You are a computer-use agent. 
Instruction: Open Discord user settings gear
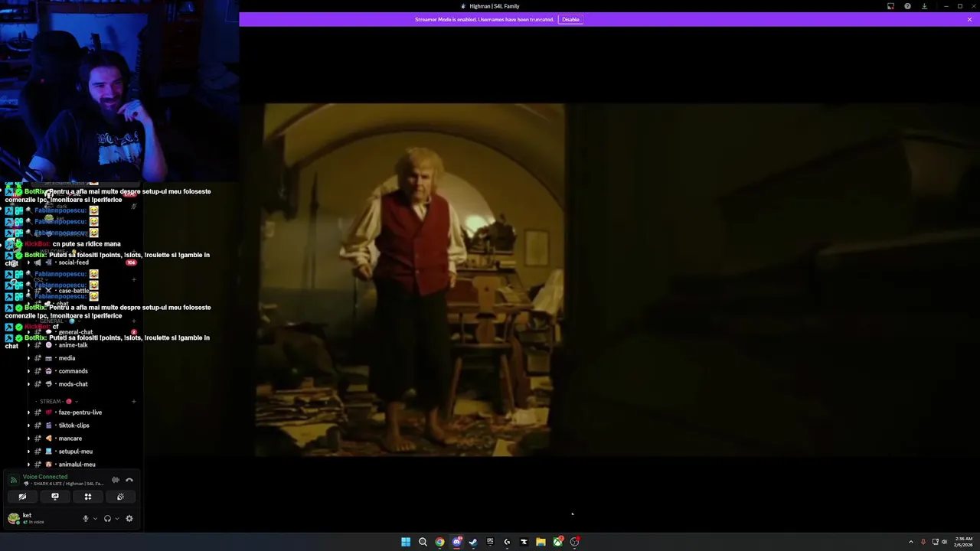[x=129, y=518]
